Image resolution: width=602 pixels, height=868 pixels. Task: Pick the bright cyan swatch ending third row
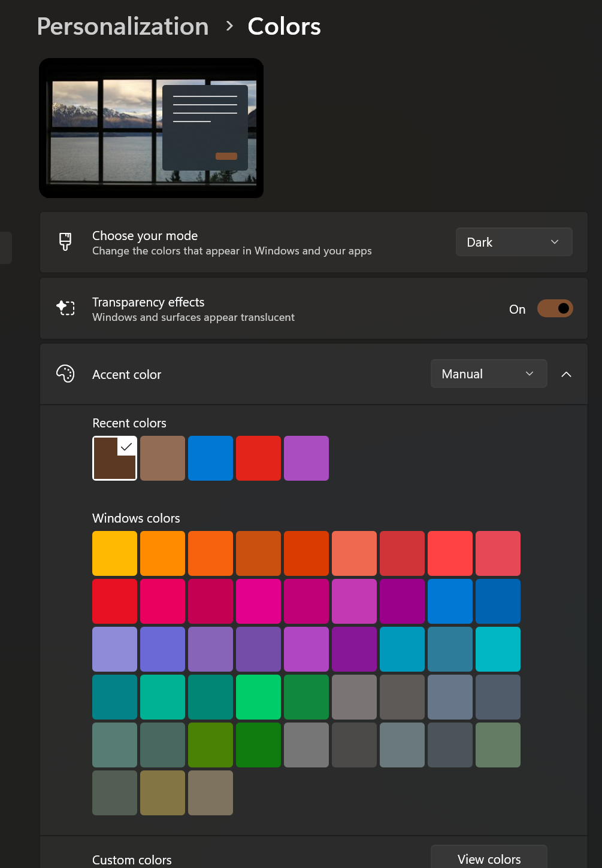pyautogui.click(x=498, y=649)
